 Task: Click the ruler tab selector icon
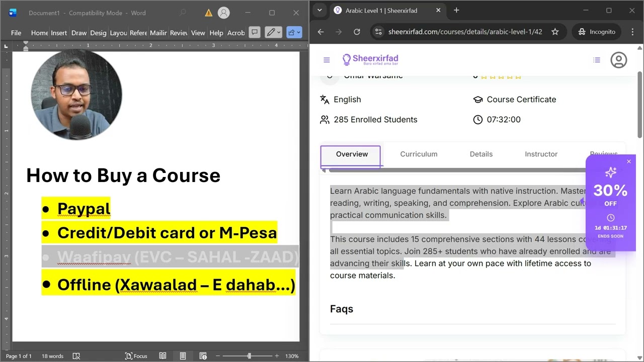coord(6,46)
